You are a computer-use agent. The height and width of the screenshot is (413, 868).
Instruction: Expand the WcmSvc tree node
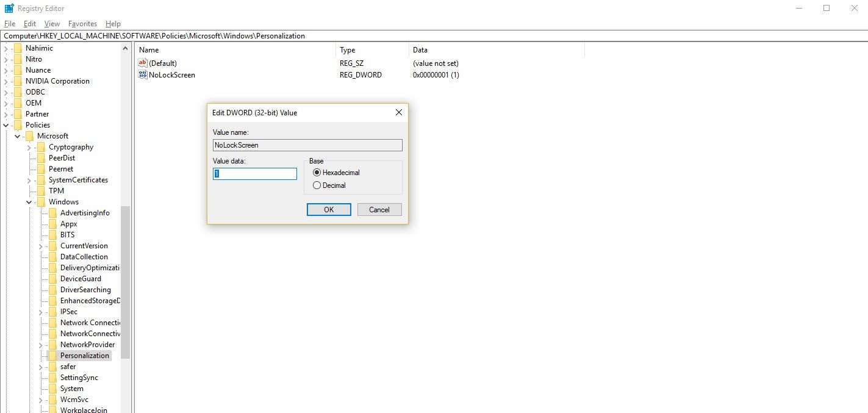coord(41,400)
